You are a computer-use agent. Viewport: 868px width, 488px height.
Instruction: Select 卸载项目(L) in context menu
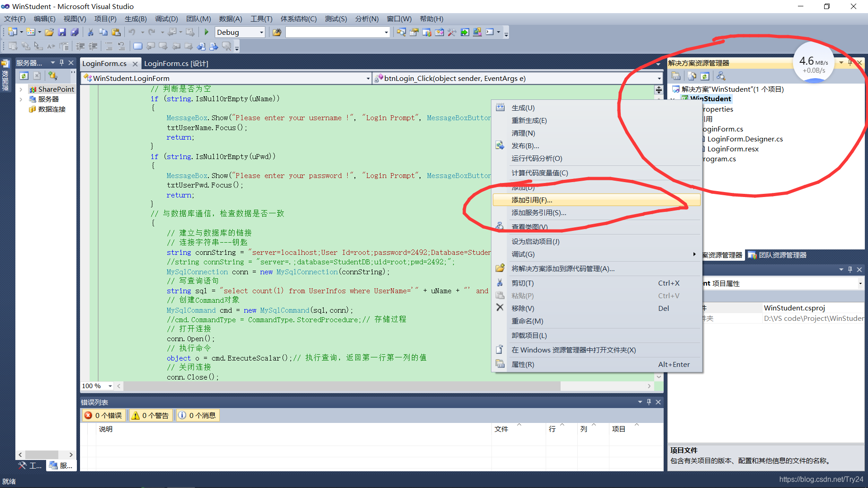point(596,336)
